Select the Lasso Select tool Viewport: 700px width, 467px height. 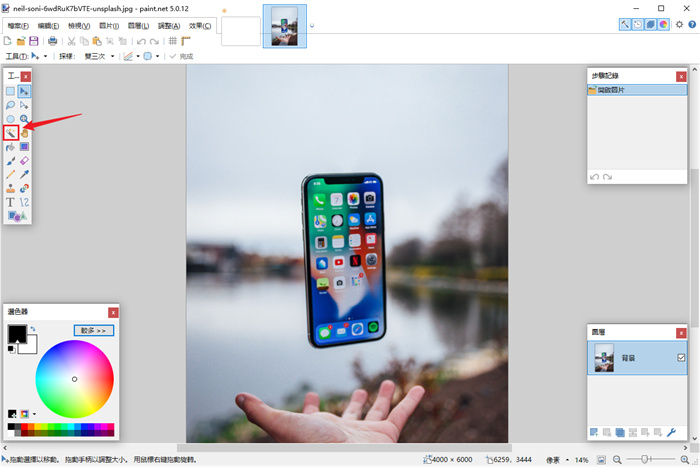point(10,104)
